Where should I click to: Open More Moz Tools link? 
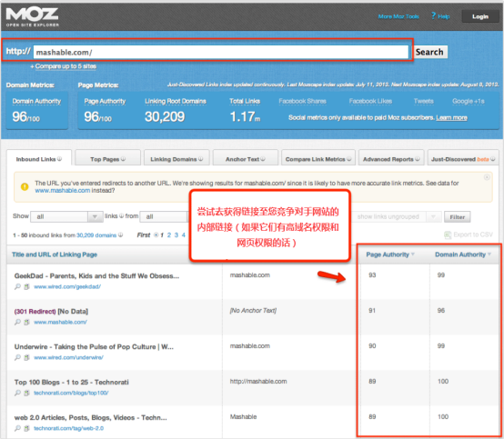[398, 16]
